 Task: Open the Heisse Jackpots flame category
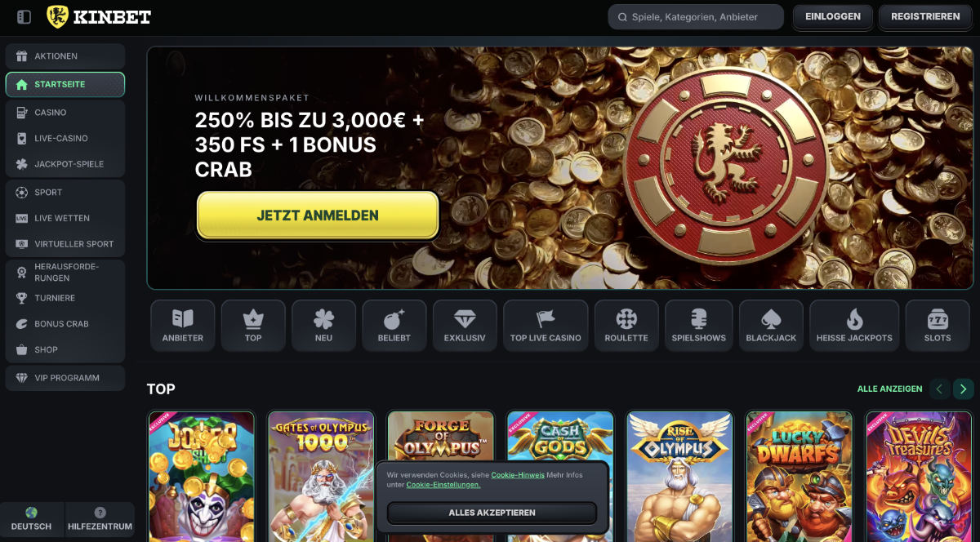click(x=854, y=326)
